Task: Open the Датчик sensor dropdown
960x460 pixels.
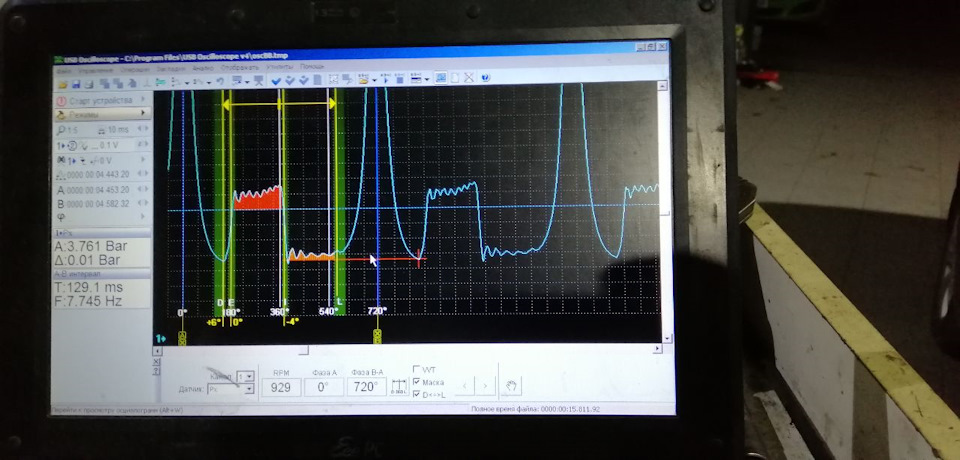Action: point(249,389)
